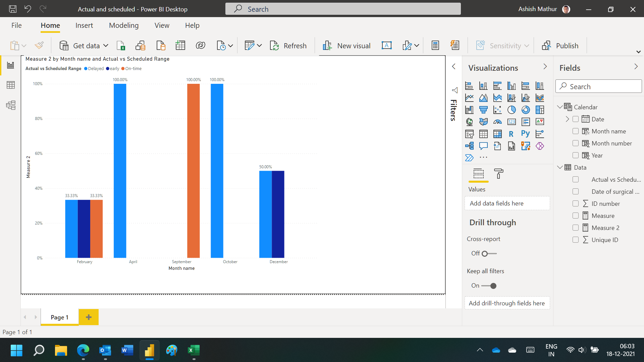644x362 pixels.
Task: Click the Publish button
Action: coord(560,46)
